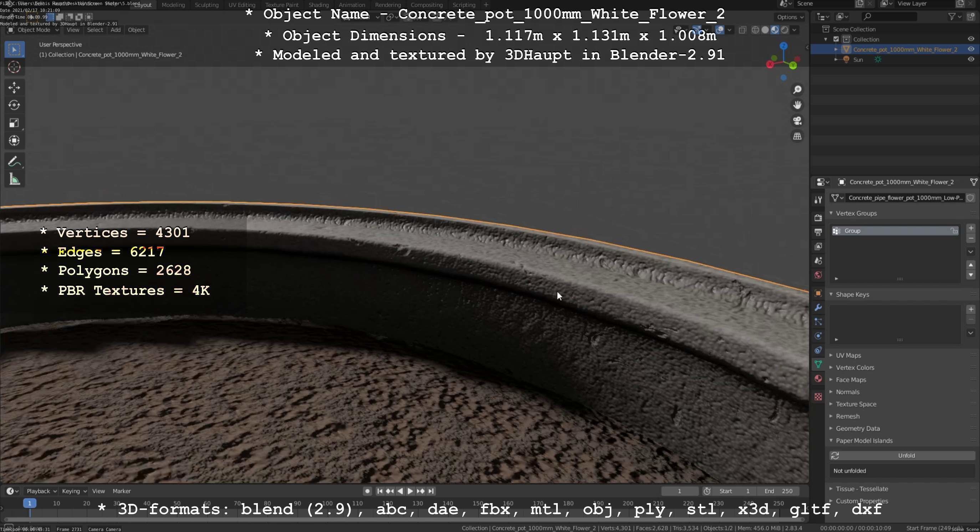The height and width of the screenshot is (532, 980).
Task: Click the outliner search field
Action: click(x=889, y=16)
